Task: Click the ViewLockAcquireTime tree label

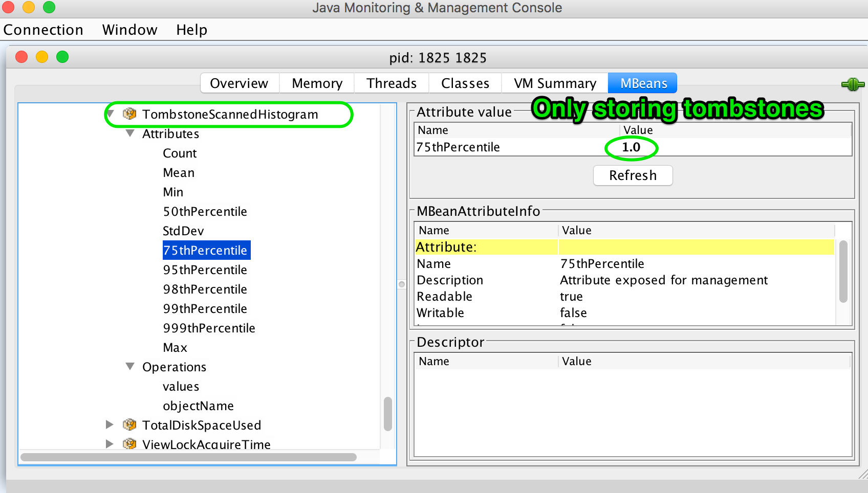Action: tap(206, 444)
